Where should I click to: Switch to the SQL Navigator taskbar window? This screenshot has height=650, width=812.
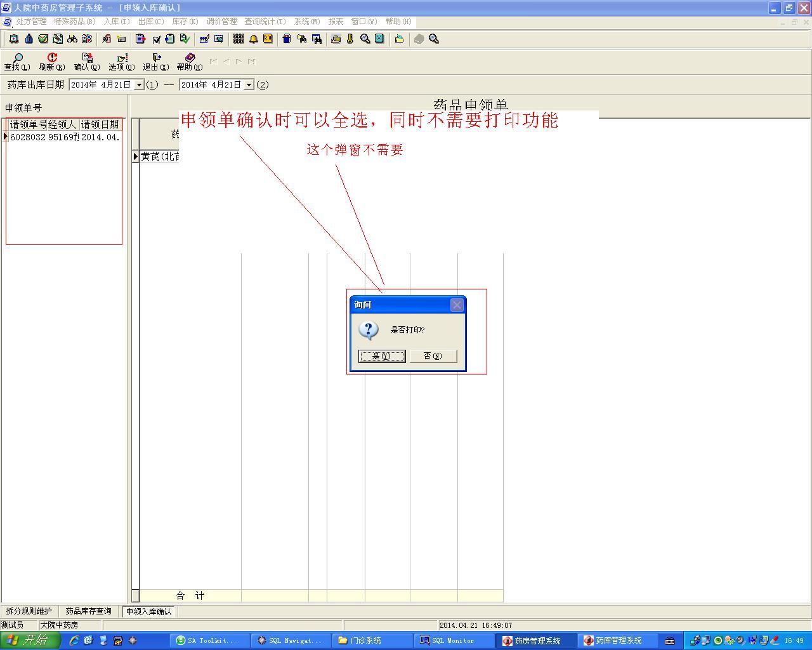[291, 640]
